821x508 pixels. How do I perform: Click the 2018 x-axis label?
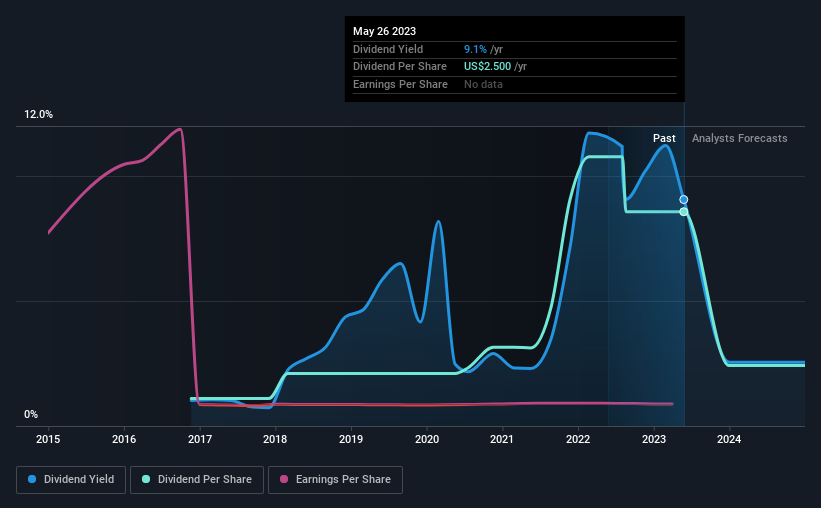275,439
